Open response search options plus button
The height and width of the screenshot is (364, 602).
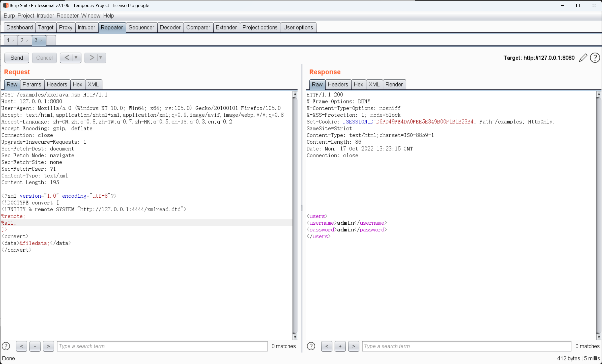340,346
